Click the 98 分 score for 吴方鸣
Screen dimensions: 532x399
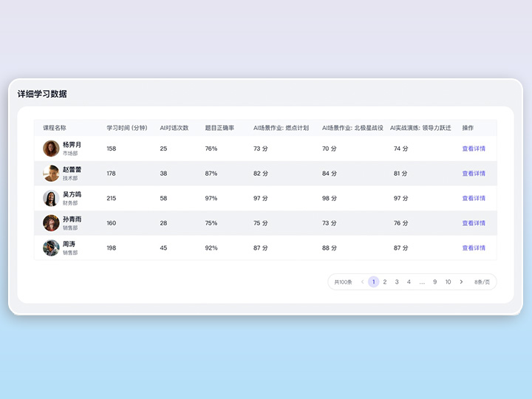pos(329,198)
